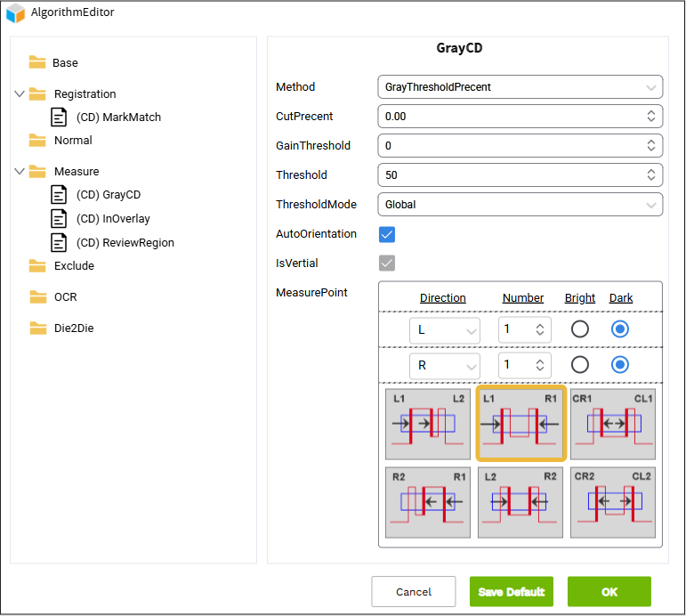Click the OCR folder icon

tap(37, 296)
